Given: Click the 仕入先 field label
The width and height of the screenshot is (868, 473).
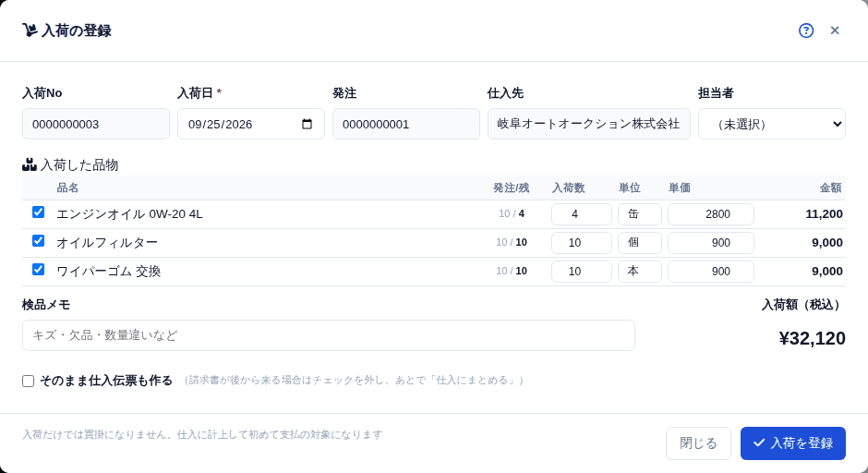Looking at the screenshot, I should [x=505, y=93].
